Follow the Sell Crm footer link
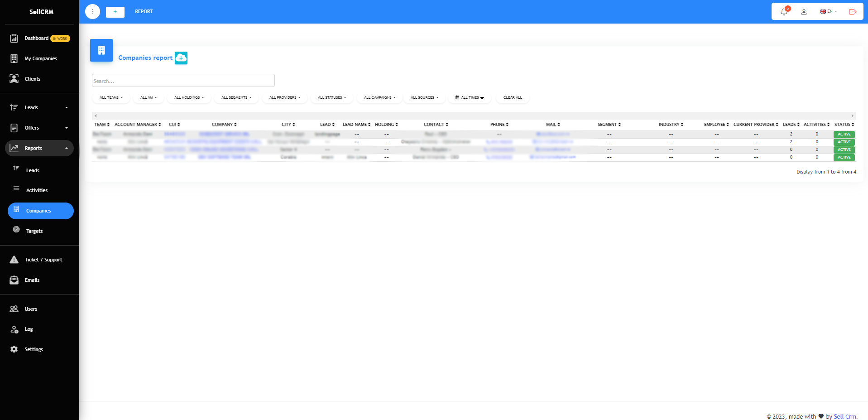The width and height of the screenshot is (868, 420). pyautogui.click(x=845, y=416)
